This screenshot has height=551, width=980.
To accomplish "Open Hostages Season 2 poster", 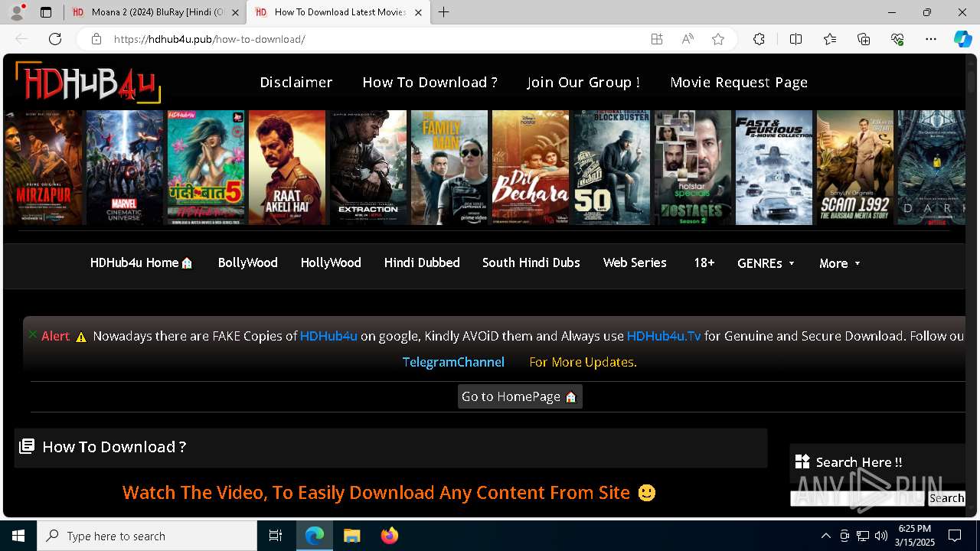I will [693, 168].
